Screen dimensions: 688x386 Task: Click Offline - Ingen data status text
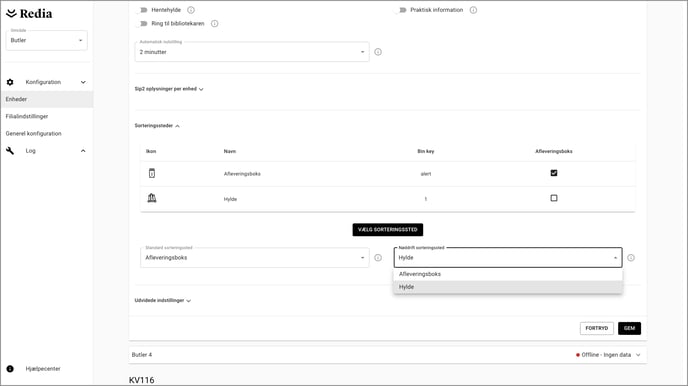coord(606,355)
